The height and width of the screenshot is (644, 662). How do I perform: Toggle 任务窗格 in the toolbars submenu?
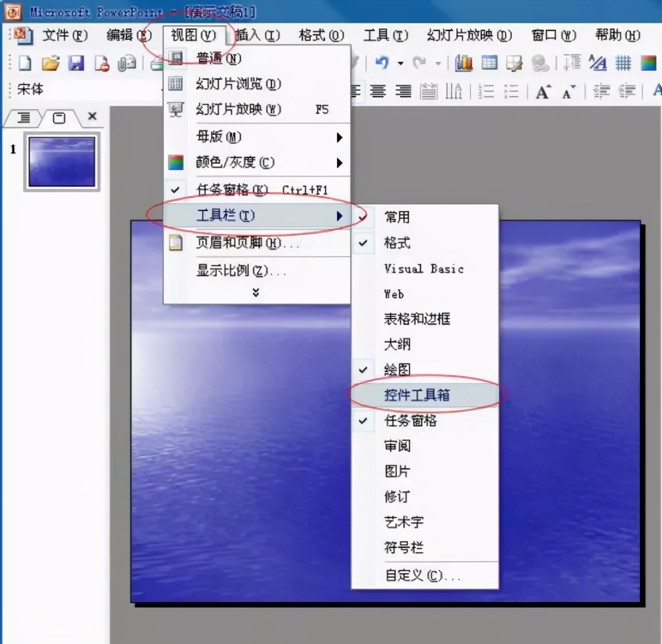point(425,421)
